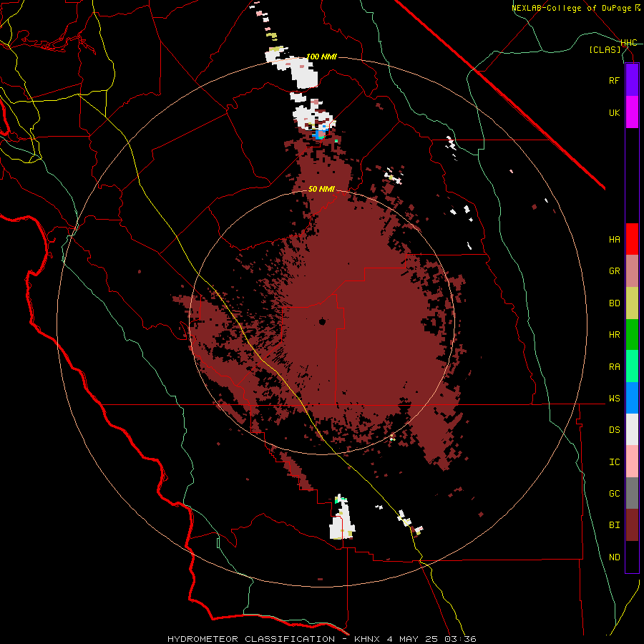Click the BI legend label
Screen dimensions: 644x644
(x=614, y=525)
